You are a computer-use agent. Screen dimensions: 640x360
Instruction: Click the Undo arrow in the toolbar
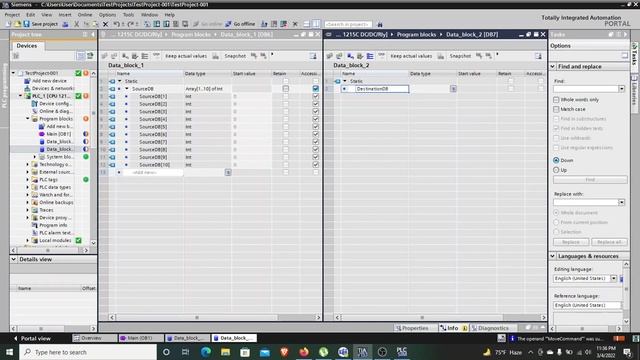point(116,24)
